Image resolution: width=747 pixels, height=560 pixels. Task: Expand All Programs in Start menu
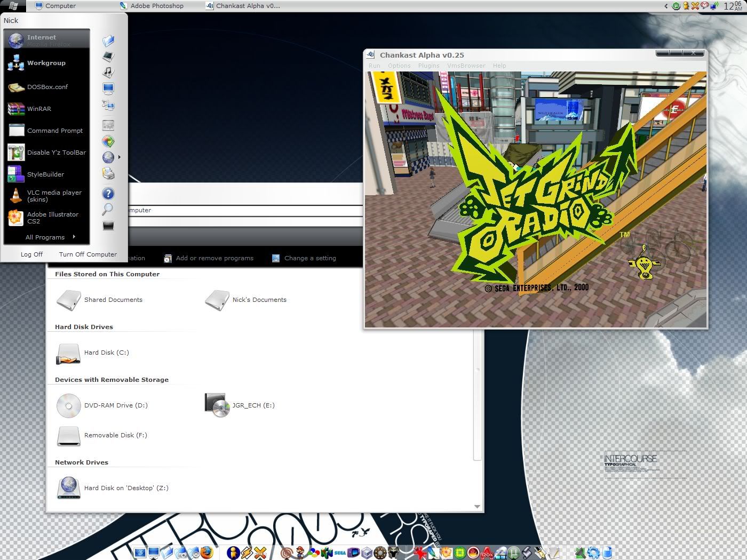tap(50, 237)
